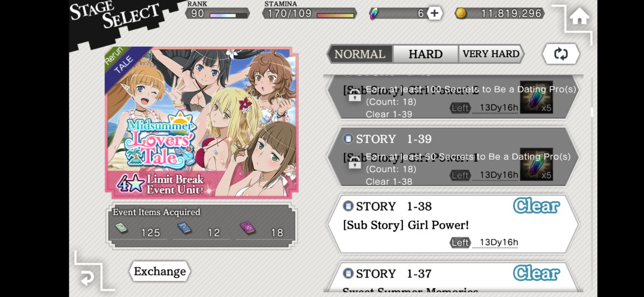Tap crystal reward on Story 1-39
Viewport: 644px width, 297px height.
click(537, 164)
